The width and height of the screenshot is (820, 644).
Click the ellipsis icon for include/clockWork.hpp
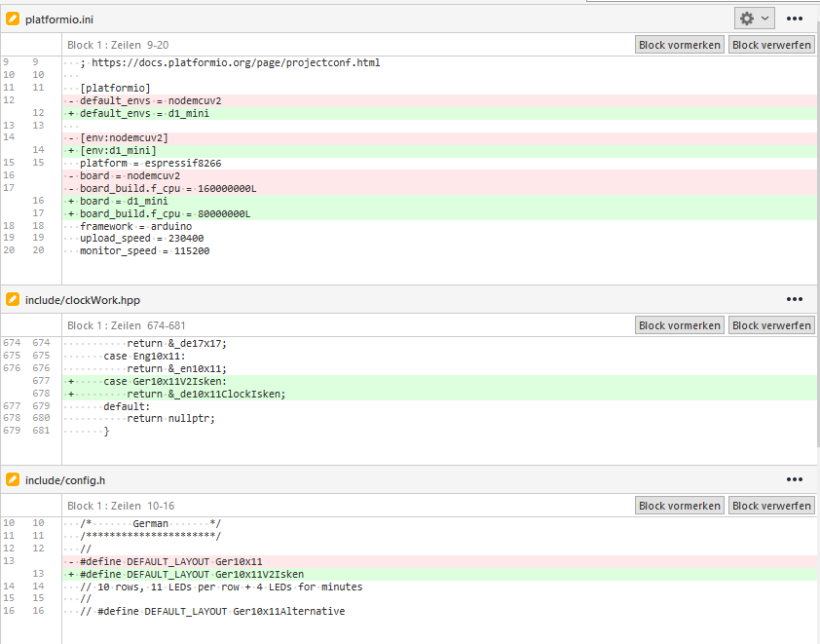coord(795,299)
